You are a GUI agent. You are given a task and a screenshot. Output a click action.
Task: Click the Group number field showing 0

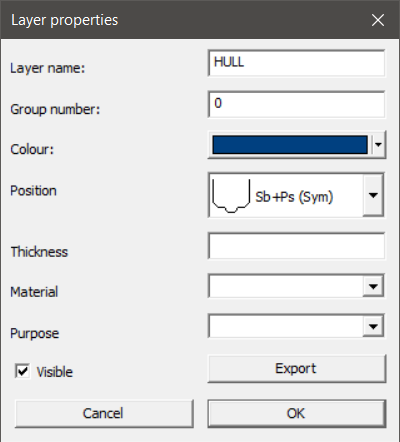pyautogui.click(x=297, y=104)
